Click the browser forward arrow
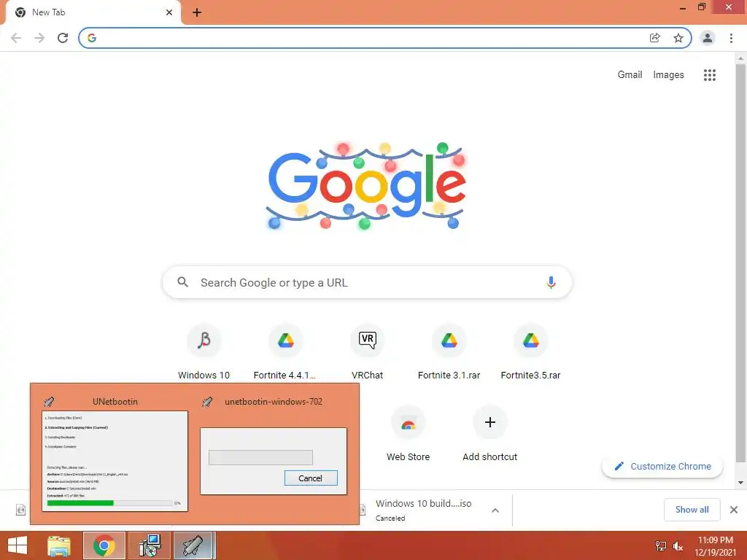The image size is (747, 560). tap(39, 38)
